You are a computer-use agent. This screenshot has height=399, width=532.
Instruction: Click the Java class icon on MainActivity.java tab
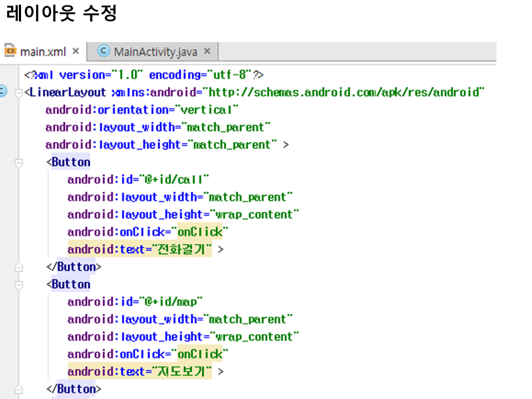coord(104,52)
